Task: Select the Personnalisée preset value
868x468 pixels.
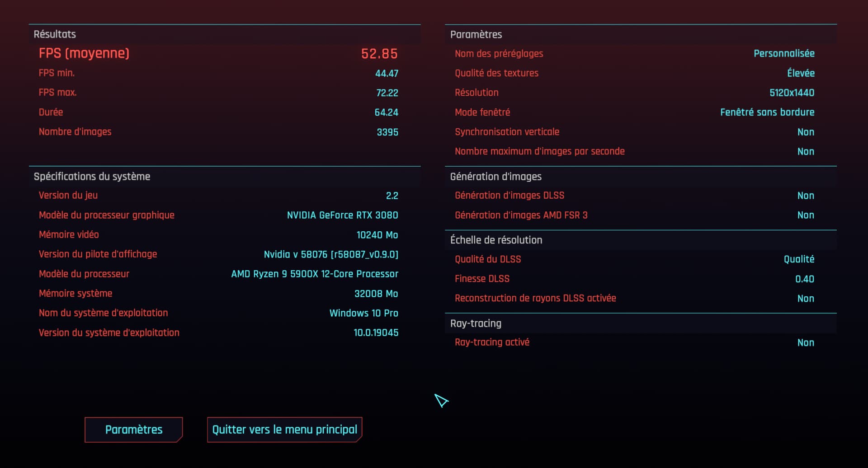Action: [x=784, y=54]
